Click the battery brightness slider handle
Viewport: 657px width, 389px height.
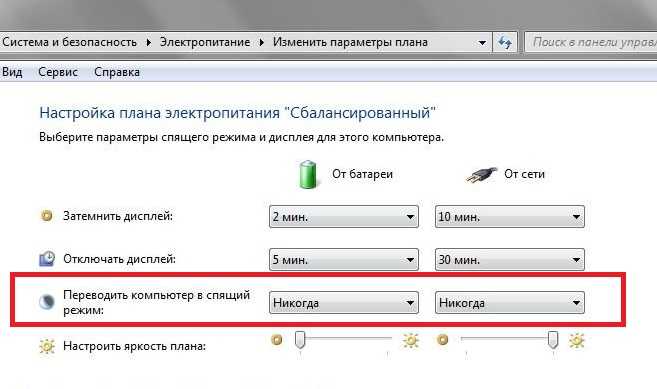pyautogui.click(x=300, y=340)
